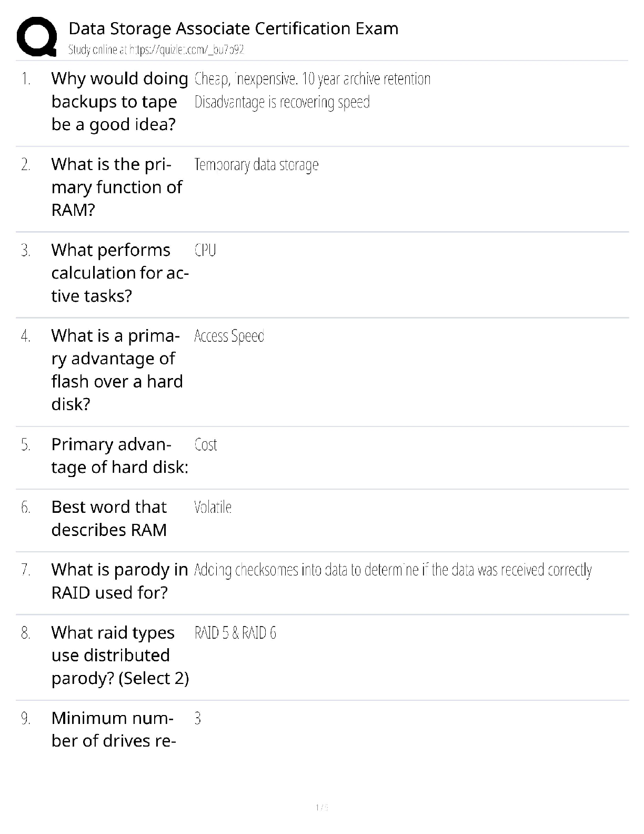Click the distributed parity RAID types question
This screenshot has width=644, height=834.
[119, 656]
